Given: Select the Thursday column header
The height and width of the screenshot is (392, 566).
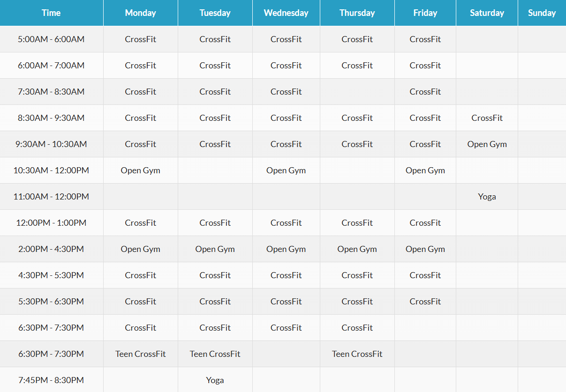Looking at the screenshot, I should coord(357,13).
